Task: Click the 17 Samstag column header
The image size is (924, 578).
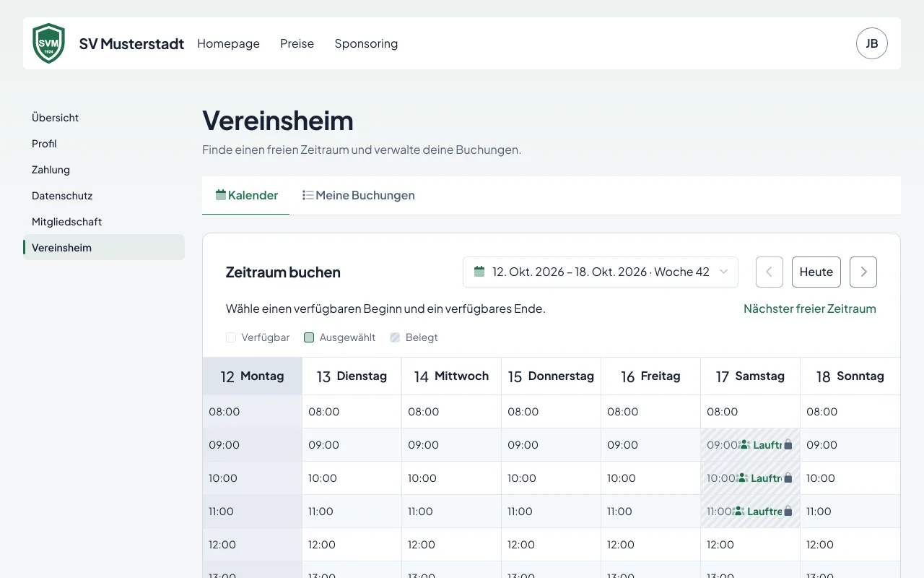Action: coord(751,376)
